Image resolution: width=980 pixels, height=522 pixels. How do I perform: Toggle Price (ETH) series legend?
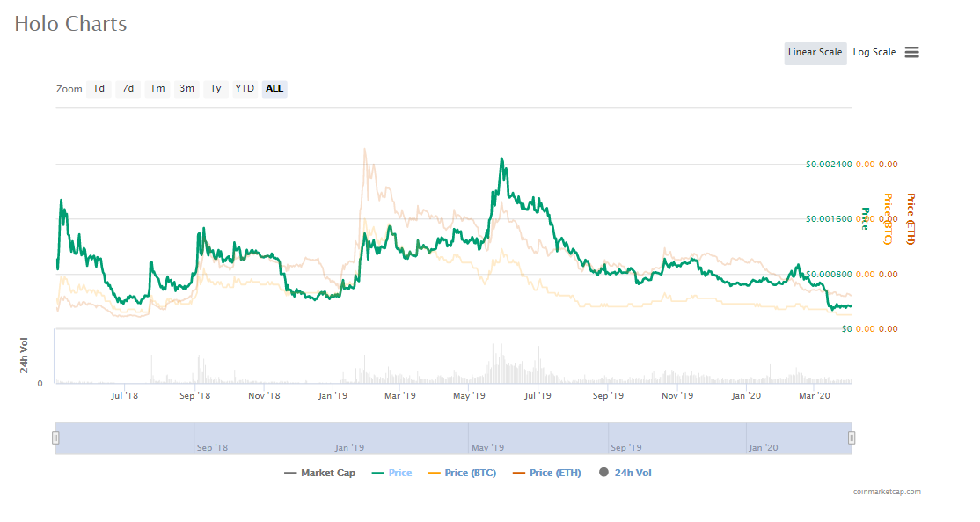point(547,474)
